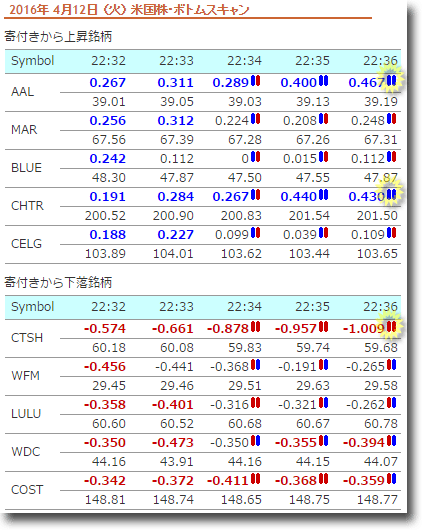The image size is (424, 530).
Task: Click the candlestick icon beside AAL 0.289
Action: coord(256,81)
